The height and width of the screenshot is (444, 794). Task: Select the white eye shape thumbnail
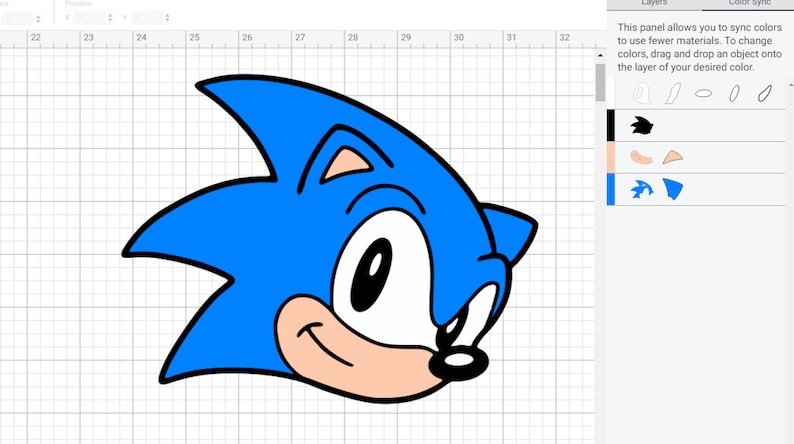pos(642,94)
